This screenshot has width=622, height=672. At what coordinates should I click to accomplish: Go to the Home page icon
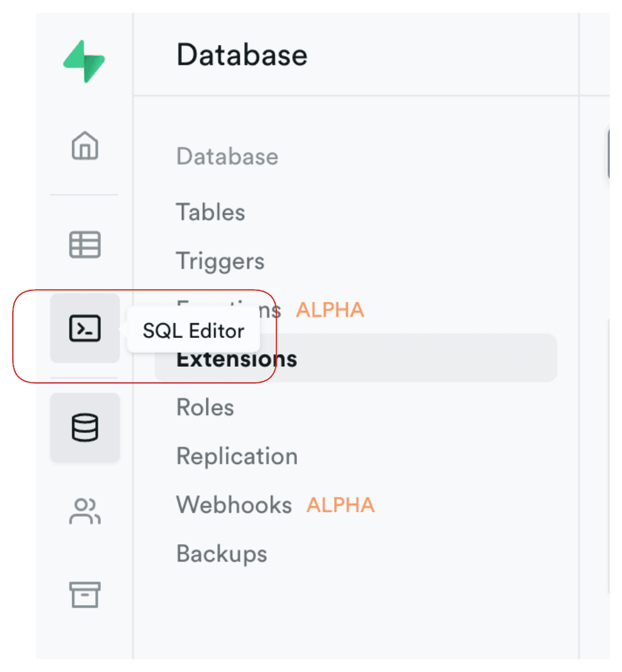coord(85,145)
